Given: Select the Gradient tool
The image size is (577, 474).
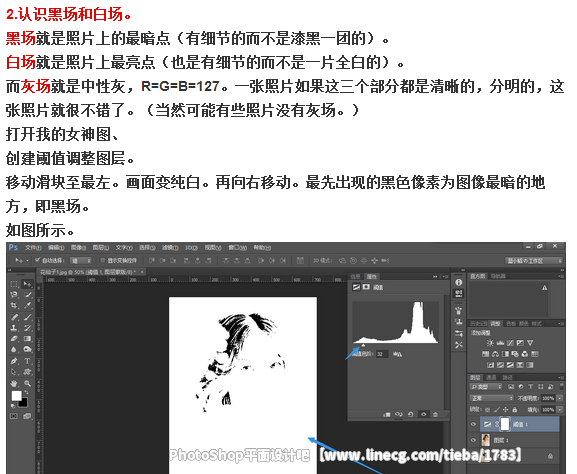Looking at the screenshot, I should pyautogui.click(x=27, y=338).
